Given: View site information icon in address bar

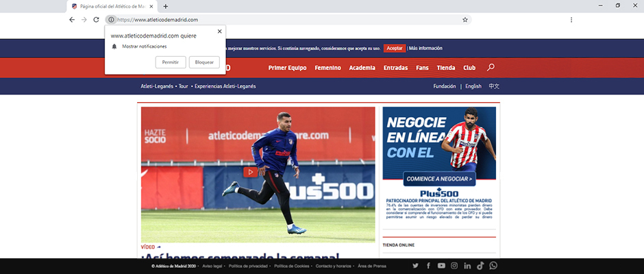Looking at the screenshot, I should tap(112, 20).
